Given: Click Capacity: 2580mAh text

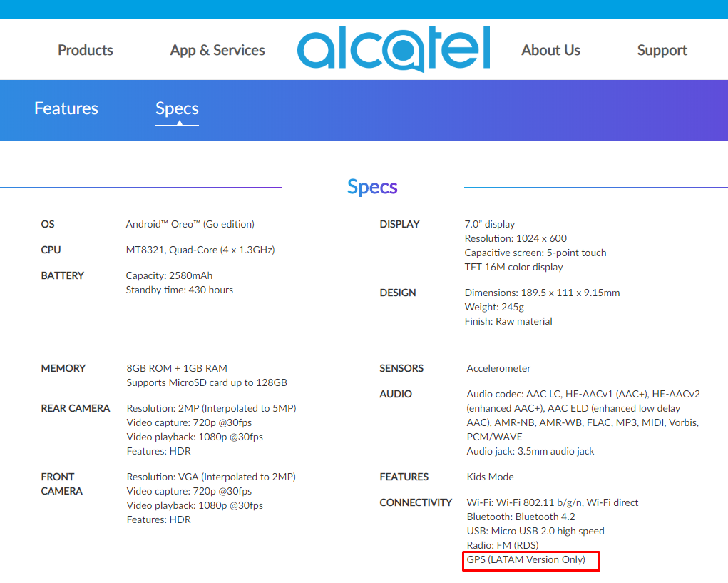Looking at the screenshot, I should (169, 275).
